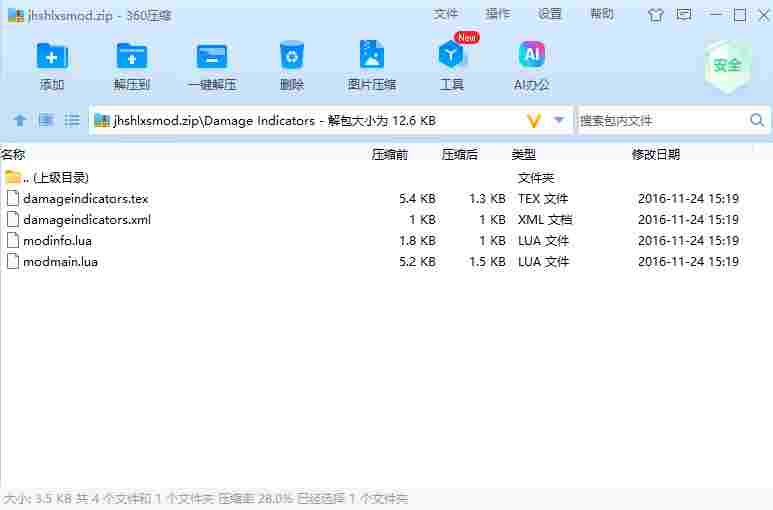Open the AI办公 icon

531,54
